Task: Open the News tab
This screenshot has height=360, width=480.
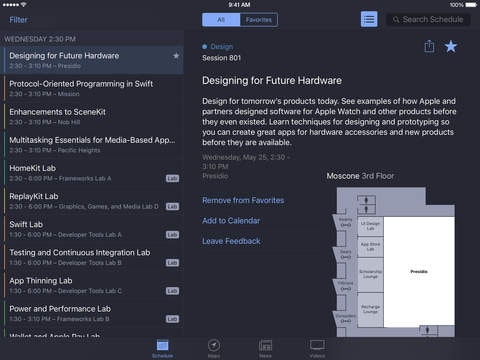Action: 265,348
